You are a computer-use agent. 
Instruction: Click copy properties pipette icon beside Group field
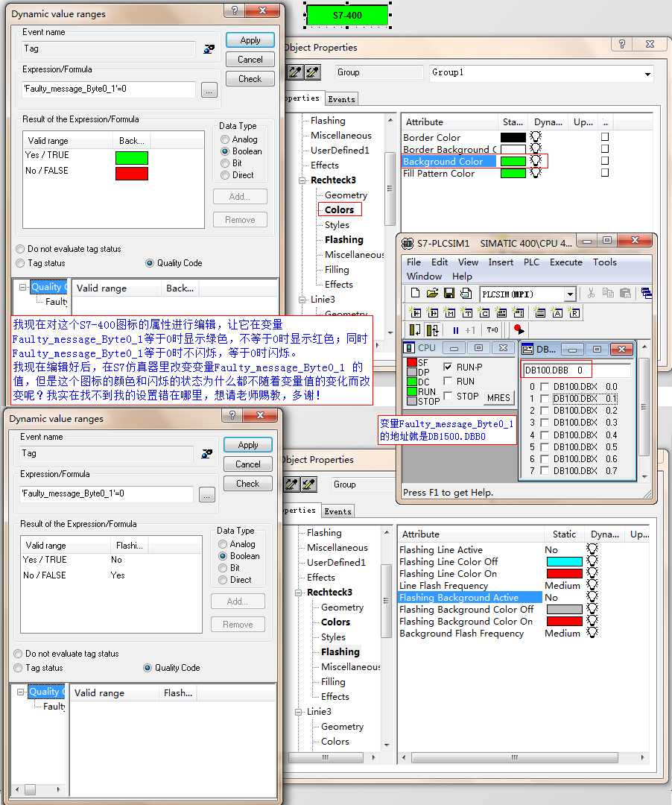295,72
